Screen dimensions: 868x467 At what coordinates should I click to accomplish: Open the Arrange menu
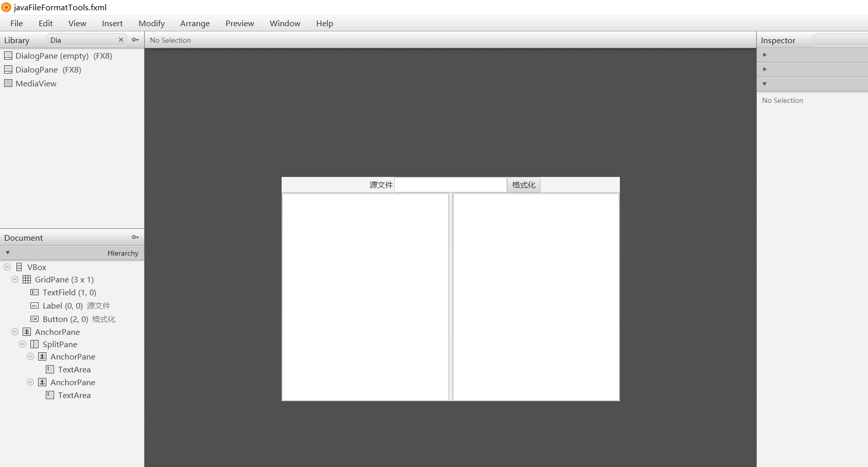tap(195, 23)
